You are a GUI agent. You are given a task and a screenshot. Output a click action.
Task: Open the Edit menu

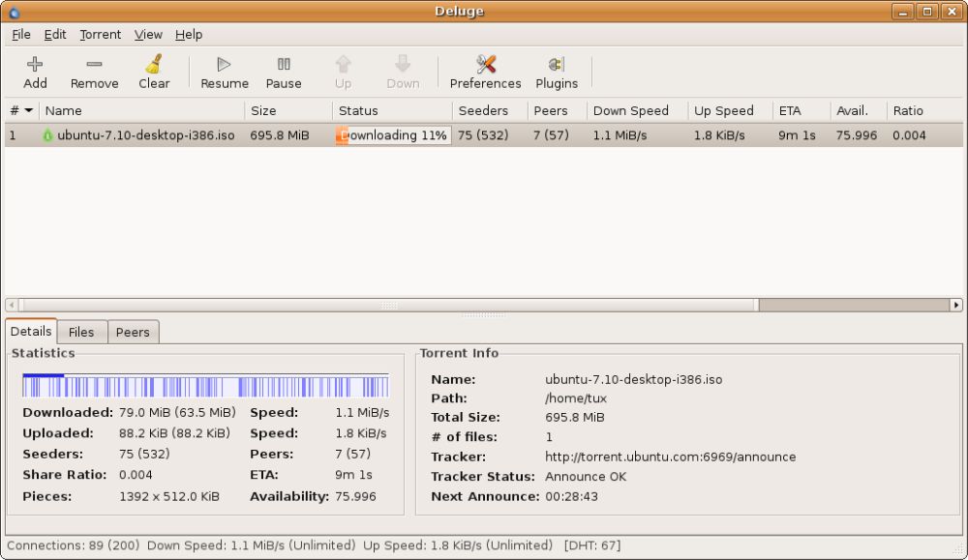[x=55, y=35]
